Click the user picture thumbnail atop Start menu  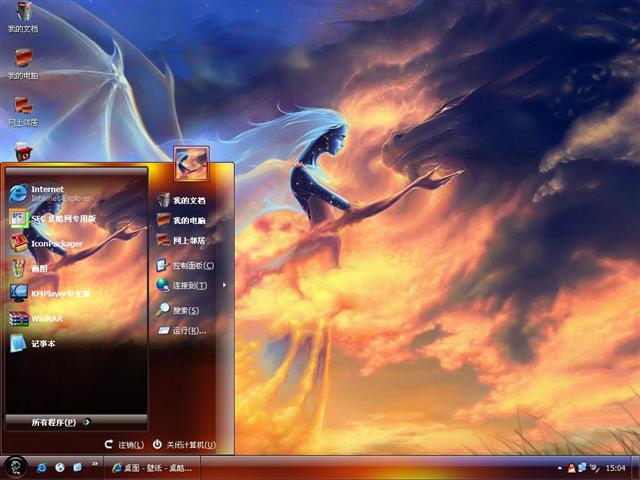click(x=191, y=164)
